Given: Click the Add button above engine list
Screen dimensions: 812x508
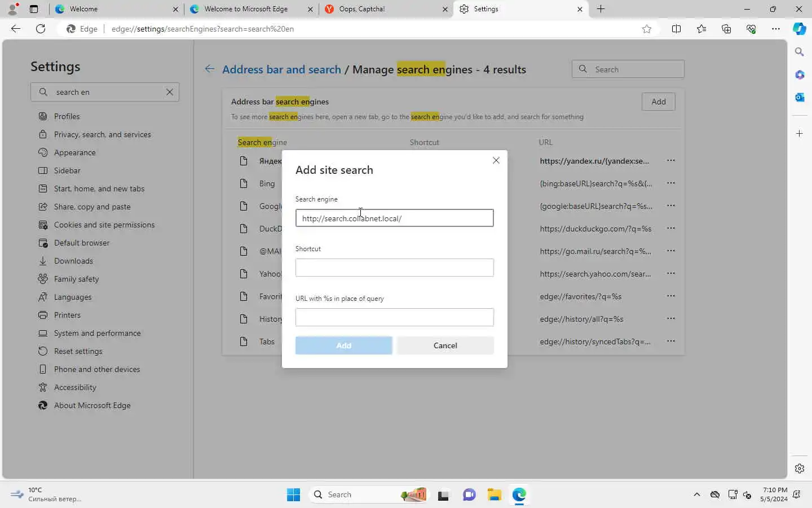Looking at the screenshot, I should click(658, 102).
